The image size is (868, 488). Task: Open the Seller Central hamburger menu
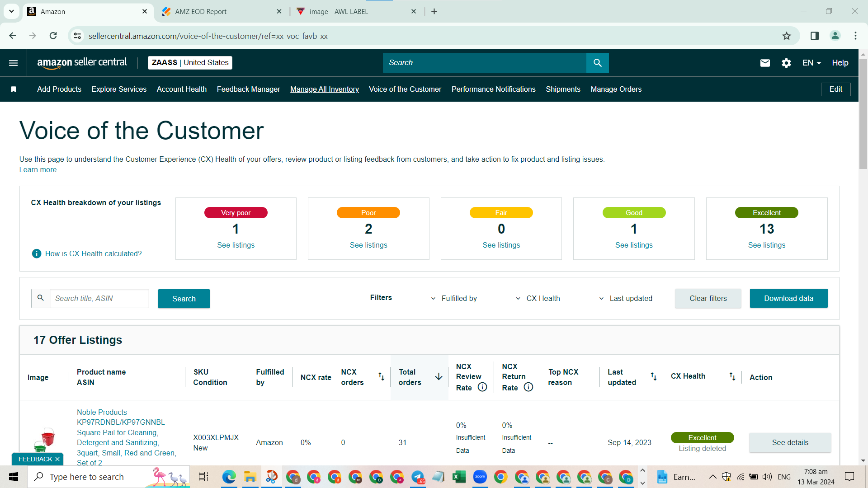(x=14, y=63)
